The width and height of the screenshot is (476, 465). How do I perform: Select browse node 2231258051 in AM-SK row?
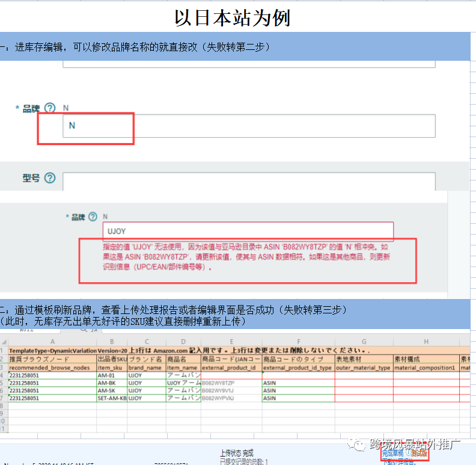point(52,390)
